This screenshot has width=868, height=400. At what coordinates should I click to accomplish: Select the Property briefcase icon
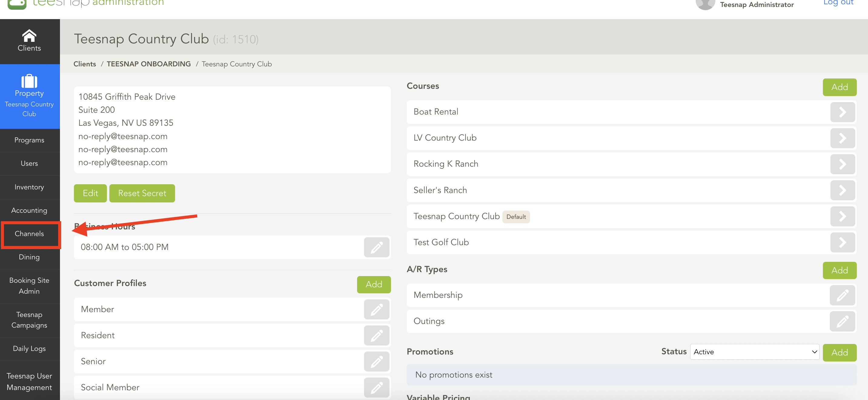pos(29,81)
